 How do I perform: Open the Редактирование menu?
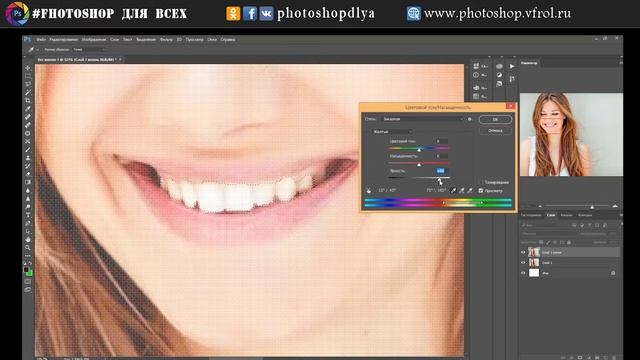pyautogui.click(x=63, y=40)
